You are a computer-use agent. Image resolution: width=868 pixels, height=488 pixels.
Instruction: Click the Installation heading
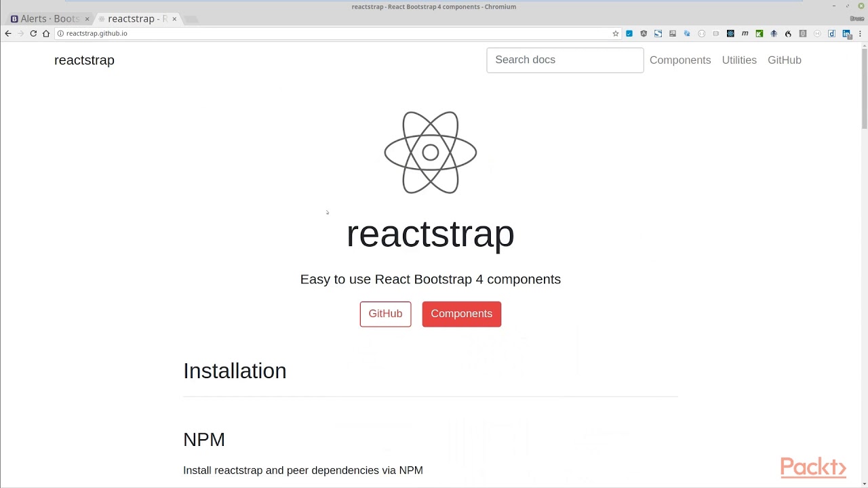[235, 371]
